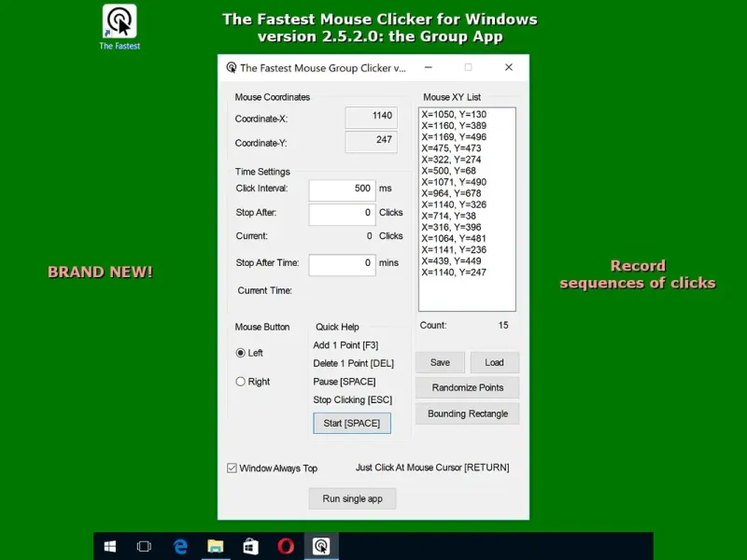Focus the Click Interval input field
This screenshot has height=560, width=747.
[342, 189]
